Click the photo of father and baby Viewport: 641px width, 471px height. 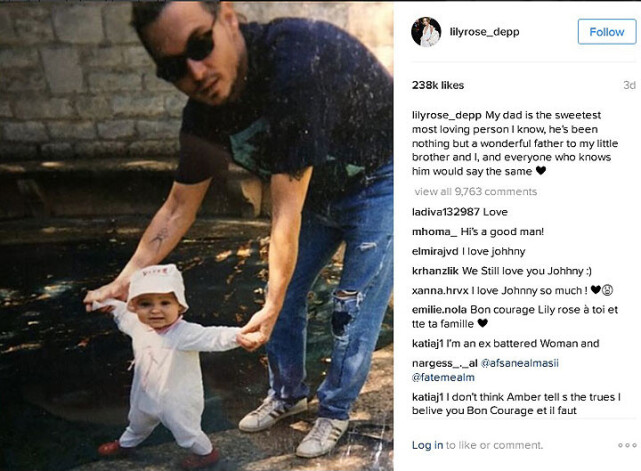[197, 236]
